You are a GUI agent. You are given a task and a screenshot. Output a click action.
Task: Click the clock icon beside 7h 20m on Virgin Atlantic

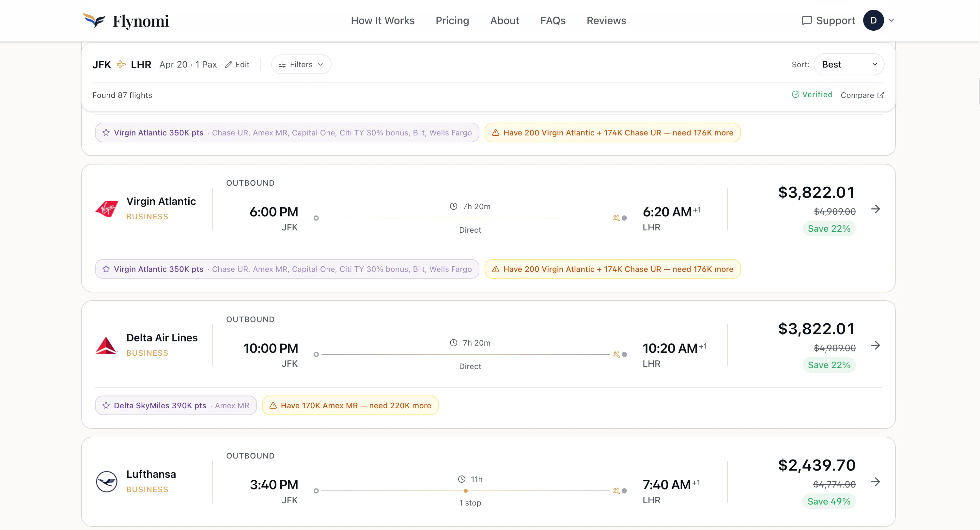[x=454, y=206]
